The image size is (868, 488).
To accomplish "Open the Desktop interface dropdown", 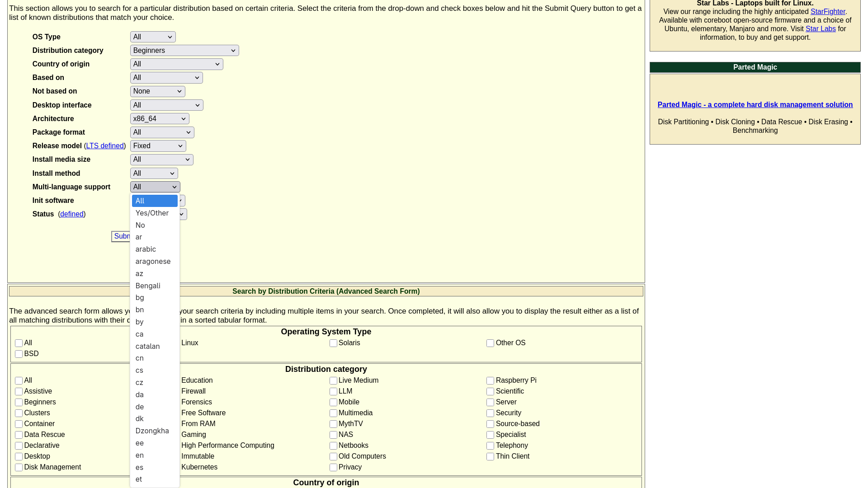I will pyautogui.click(x=166, y=105).
